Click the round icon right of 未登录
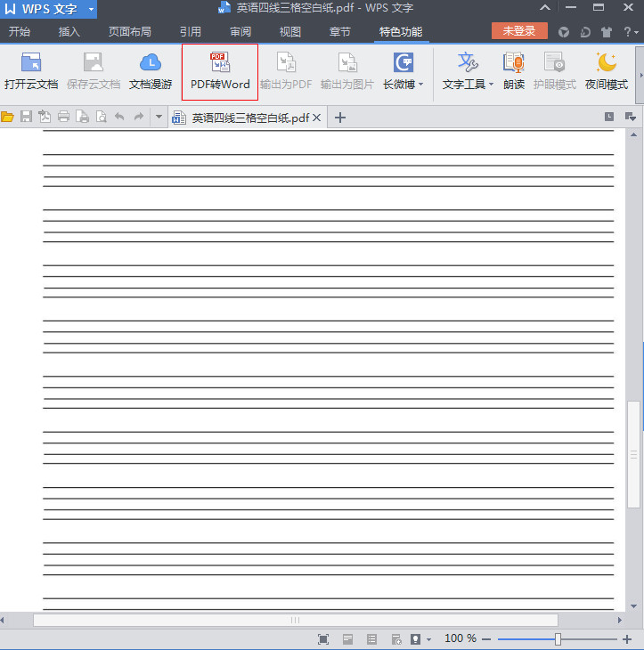644x650 pixels. point(563,32)
